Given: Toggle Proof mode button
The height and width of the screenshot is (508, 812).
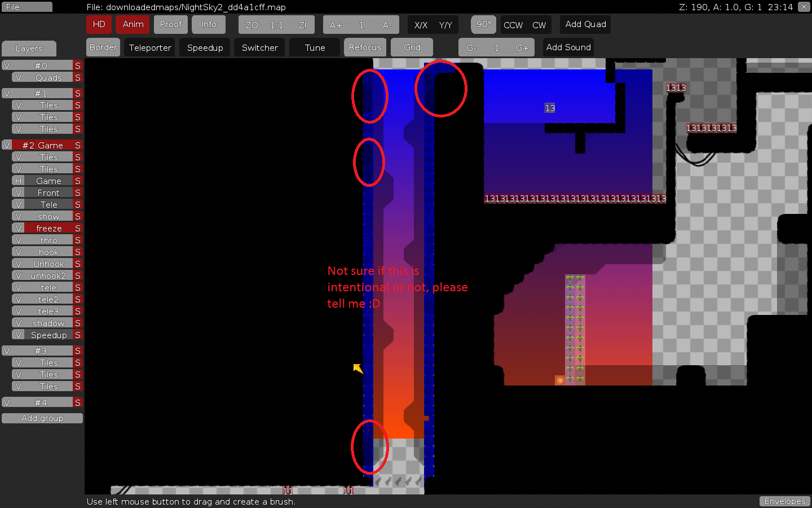Looking at the screenshot, I should click(170, 24).
